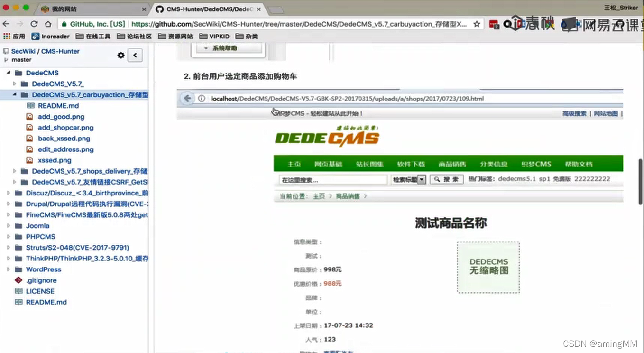Image resolution: width=644 pixels, height=353 pixels.
Task: Open the 检索标题 dropdown selector
Action: 408,179
